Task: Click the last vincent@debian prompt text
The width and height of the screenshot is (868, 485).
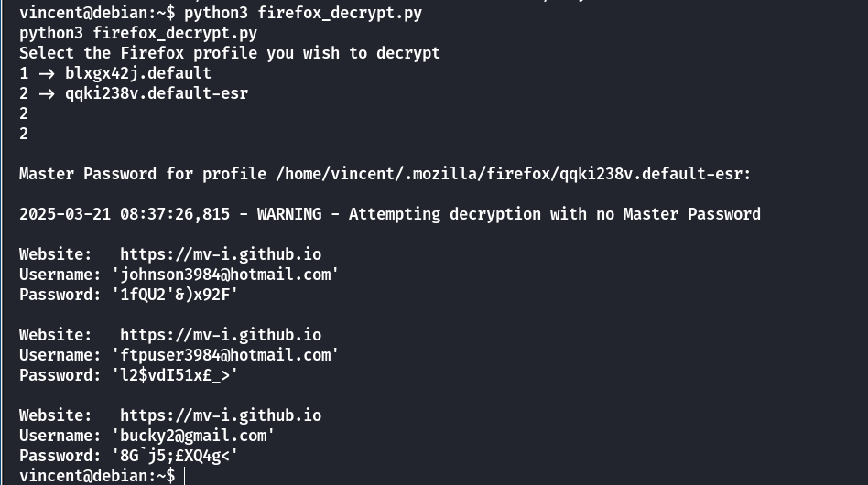Action: 97,476
